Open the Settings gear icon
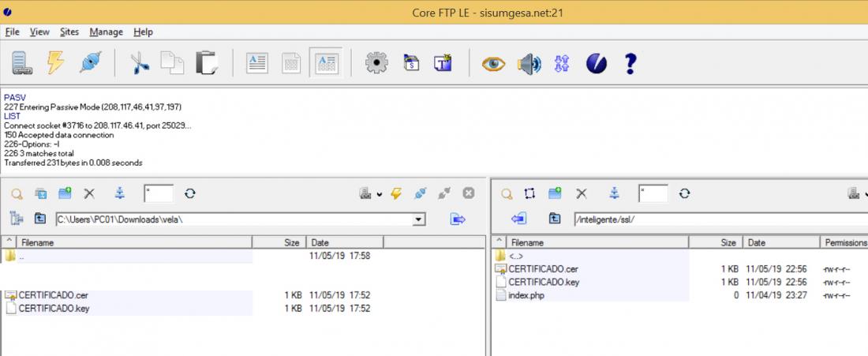 [x=376, y=63]
